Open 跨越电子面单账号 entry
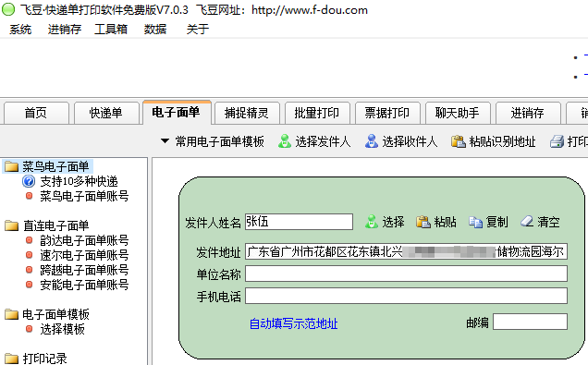The image size is (588, 365). pos(84,270)
